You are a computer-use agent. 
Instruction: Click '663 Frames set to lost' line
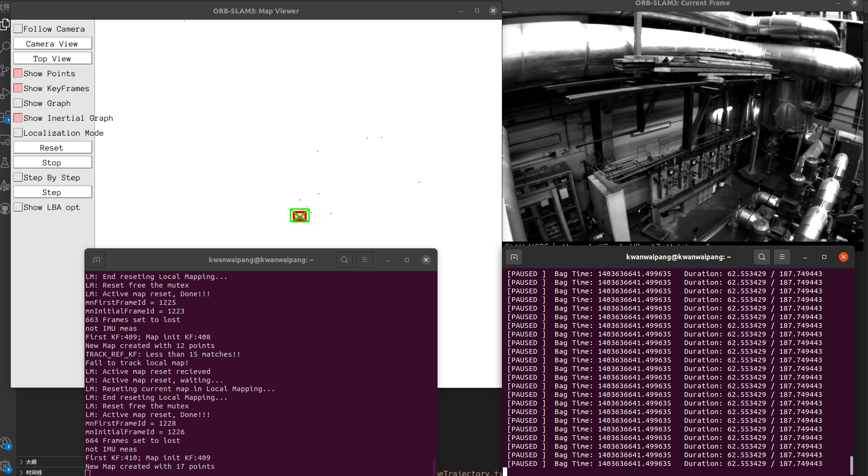click(x=132, y=320)
